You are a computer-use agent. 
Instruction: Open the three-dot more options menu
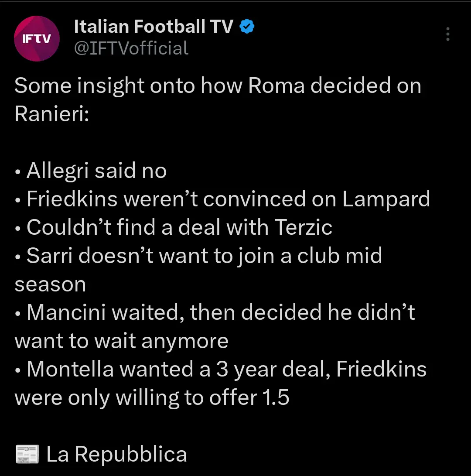click(447, 34)
